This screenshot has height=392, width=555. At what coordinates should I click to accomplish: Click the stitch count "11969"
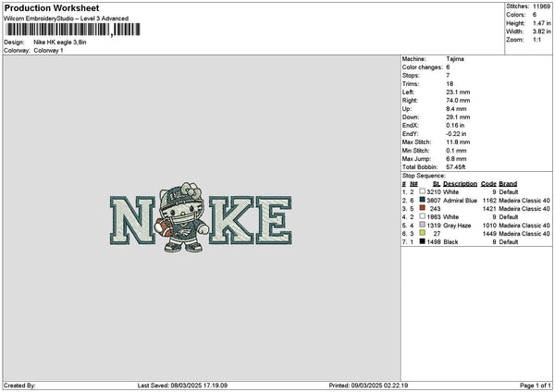coord(541,6)
